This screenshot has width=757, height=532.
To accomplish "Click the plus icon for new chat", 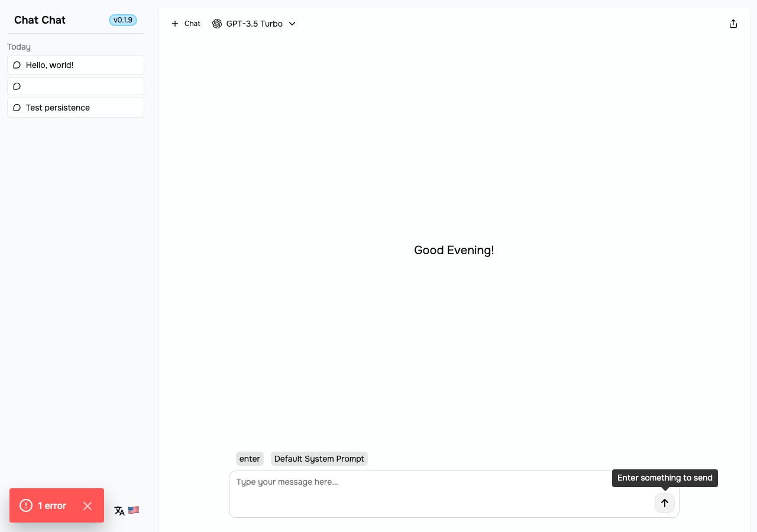I will (x=175, y=24).
